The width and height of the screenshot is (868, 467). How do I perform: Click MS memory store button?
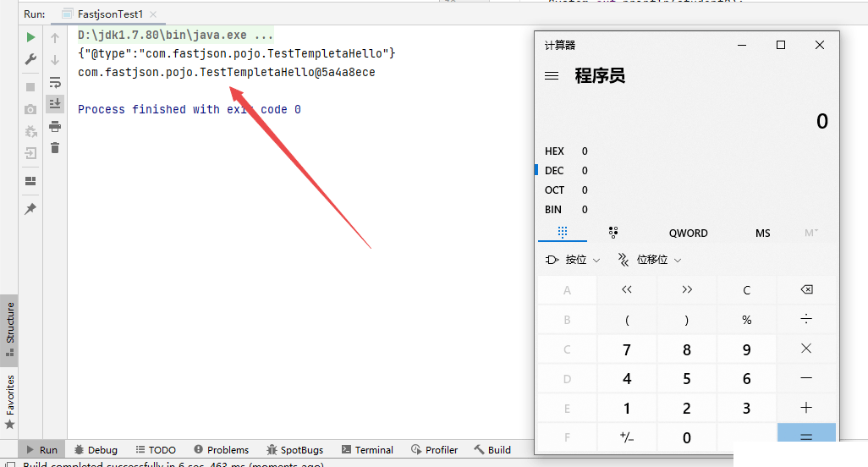[x=763, y=233]
